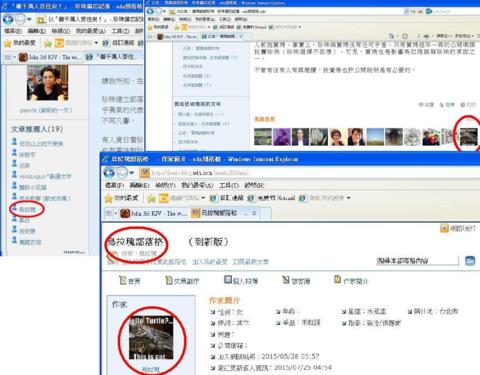Open the 個人相簿 photo album icon link
480x375 pixels.
point(241,281)
